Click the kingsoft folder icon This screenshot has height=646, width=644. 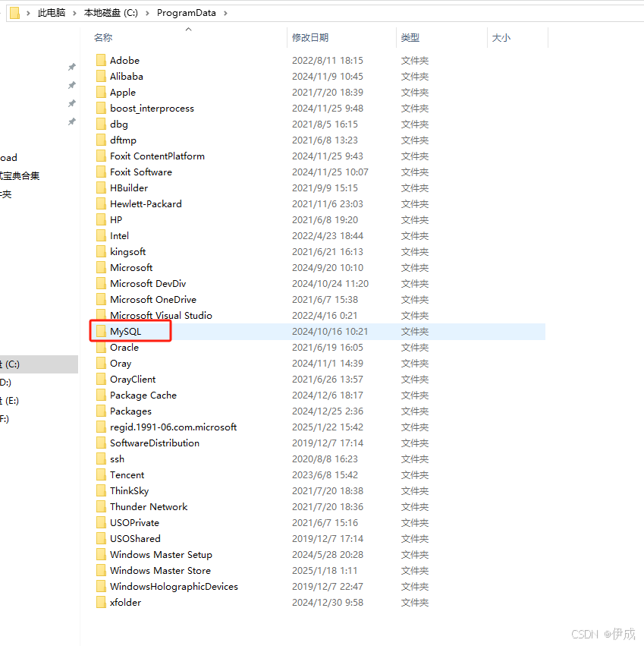pos(101,252)
